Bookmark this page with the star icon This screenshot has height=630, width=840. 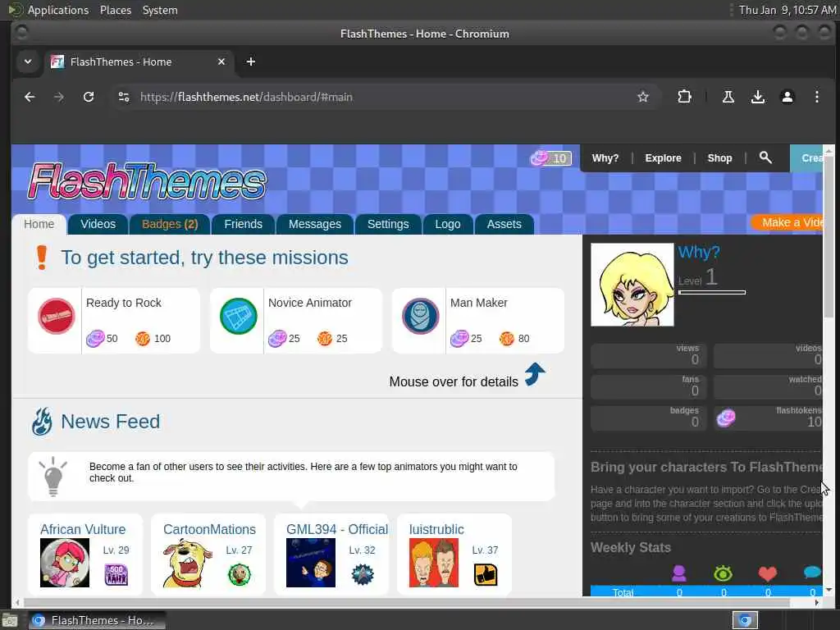[643, 97]
